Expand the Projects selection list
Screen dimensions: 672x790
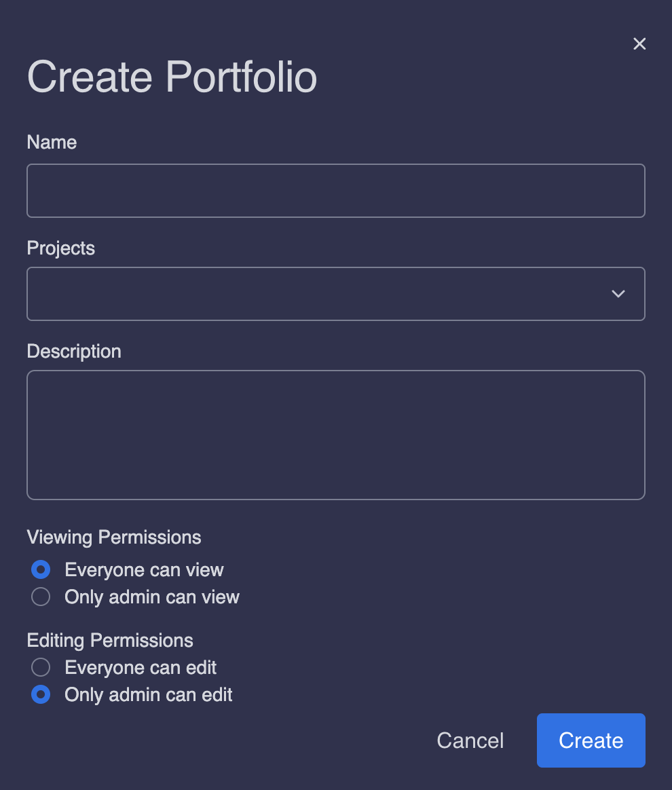tap(618, 293)
